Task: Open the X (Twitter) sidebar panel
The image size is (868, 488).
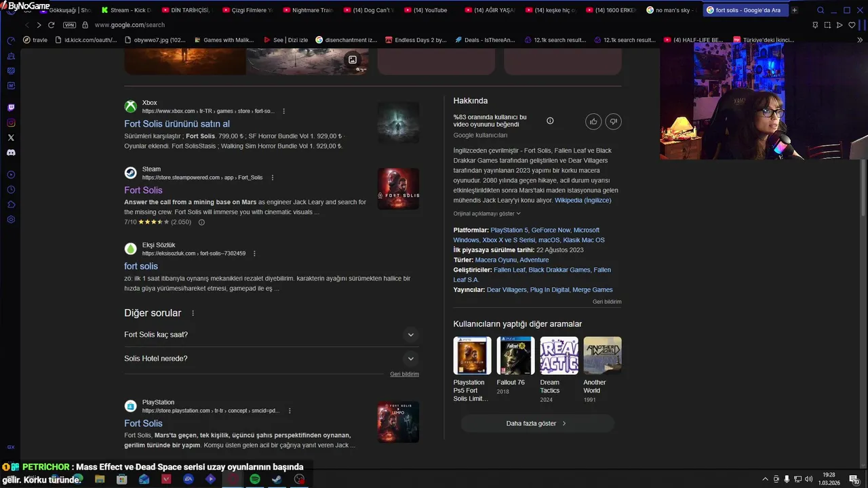Action: (11, 138)
